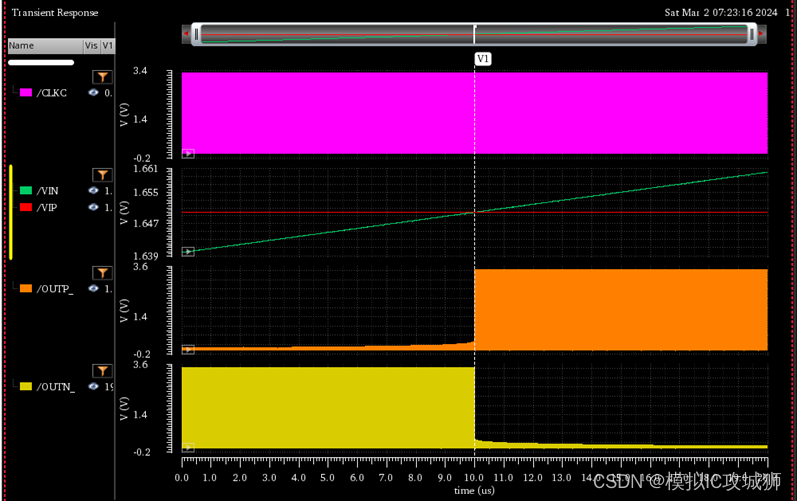Image resolution: width=797 pixels, height=501 pixels.
Task: Click the Vis column header
Action: tap(91, 46)
